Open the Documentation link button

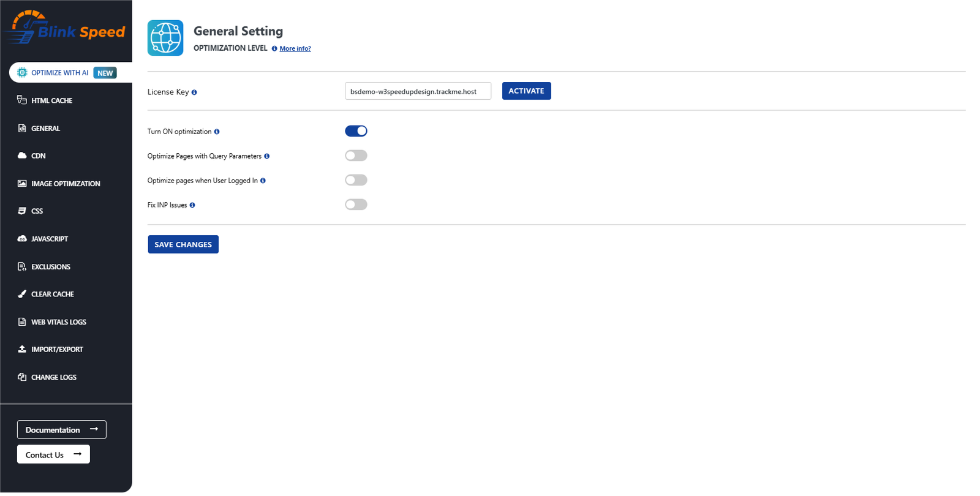coord(62,430)
